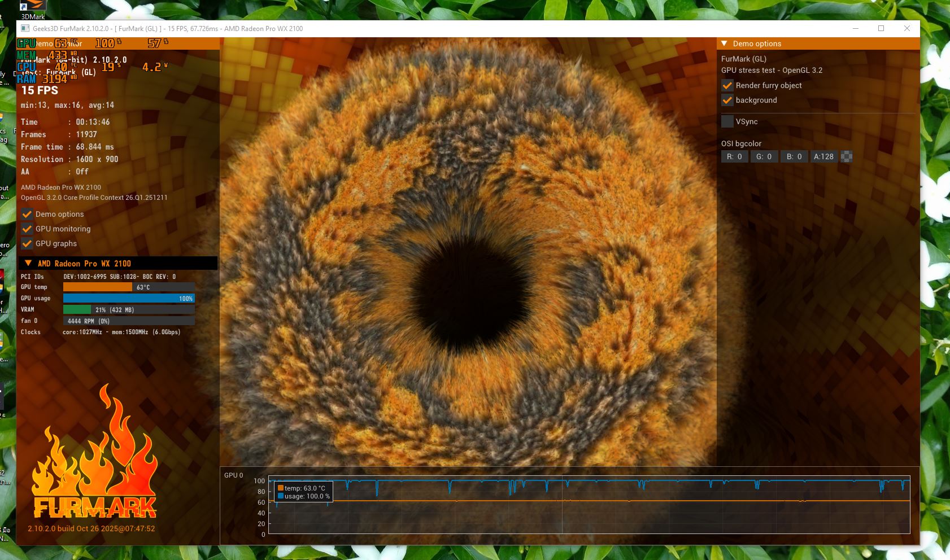Disable the Render furry object checkbox
The width and height of the screenshot is (950, 560).
point(727,86)
